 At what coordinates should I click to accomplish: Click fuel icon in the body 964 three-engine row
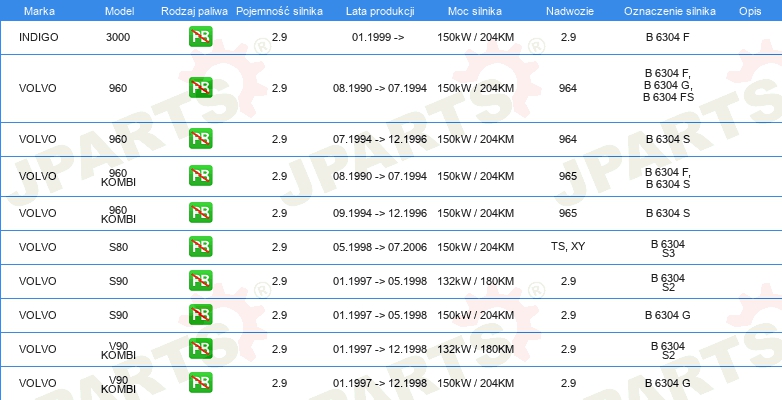pyautogui.click(x=200, y=88)
